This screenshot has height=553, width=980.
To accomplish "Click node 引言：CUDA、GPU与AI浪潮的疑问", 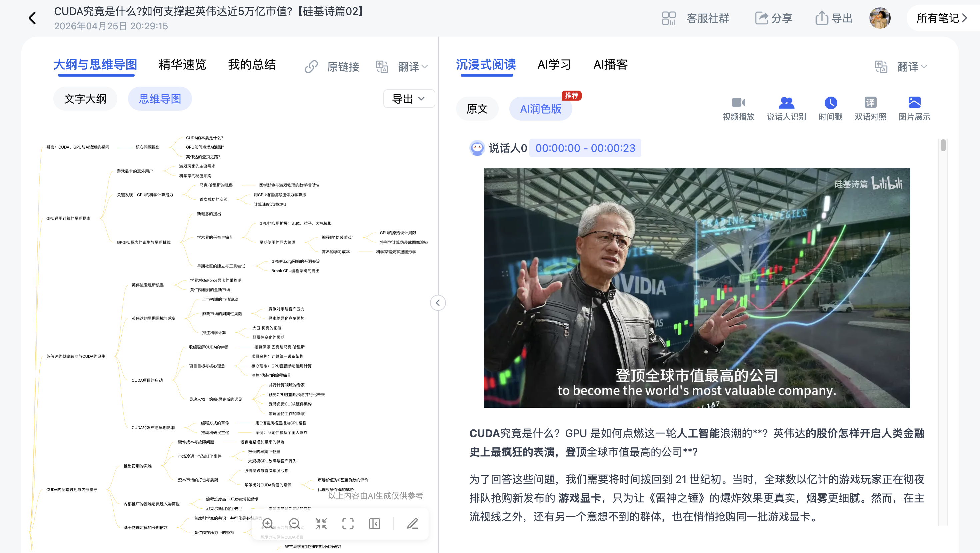I will 78,147.
